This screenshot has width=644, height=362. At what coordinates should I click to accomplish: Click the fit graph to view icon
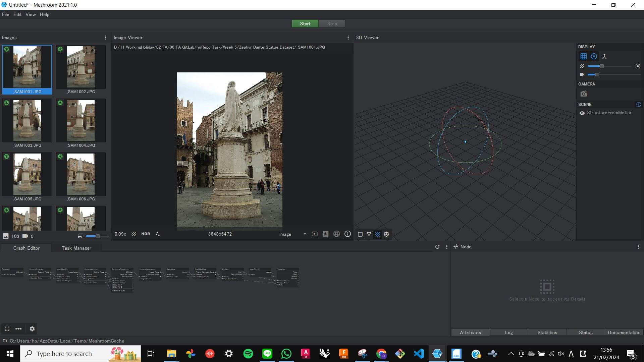(x=7, y=329)
